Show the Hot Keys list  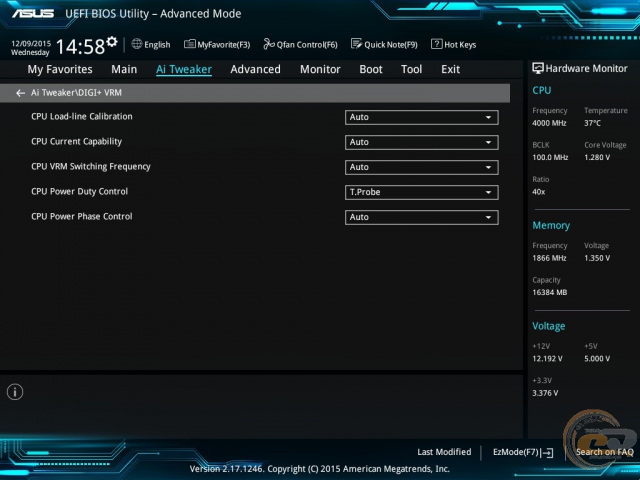[x=453, y=44]
